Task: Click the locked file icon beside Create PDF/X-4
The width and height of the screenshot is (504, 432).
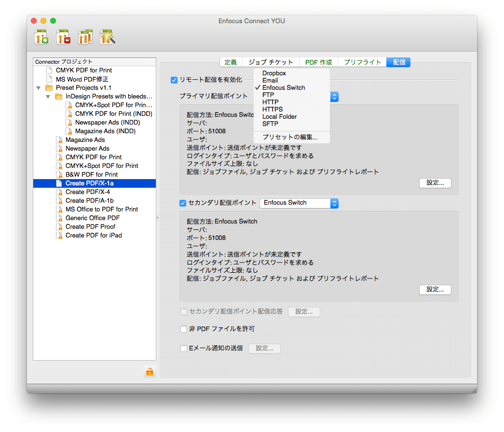Action: 59,192
